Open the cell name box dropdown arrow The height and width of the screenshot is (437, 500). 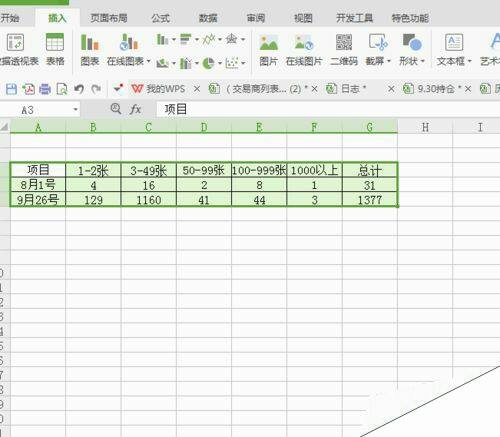(76, 109)
